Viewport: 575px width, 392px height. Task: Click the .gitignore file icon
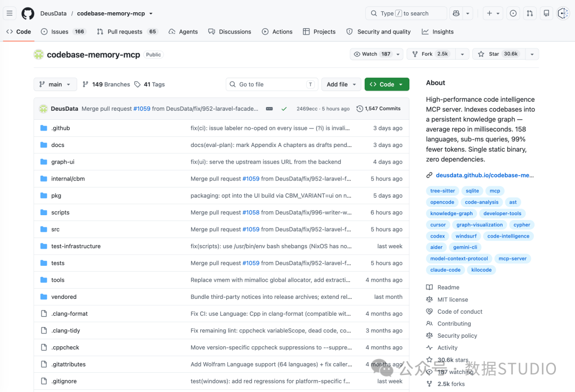coord(44,381)
